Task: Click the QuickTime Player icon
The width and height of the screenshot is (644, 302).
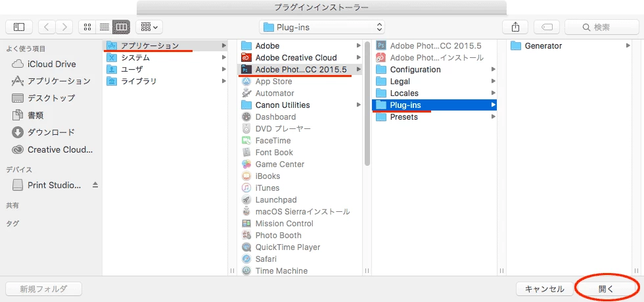Action: [246, 247]
